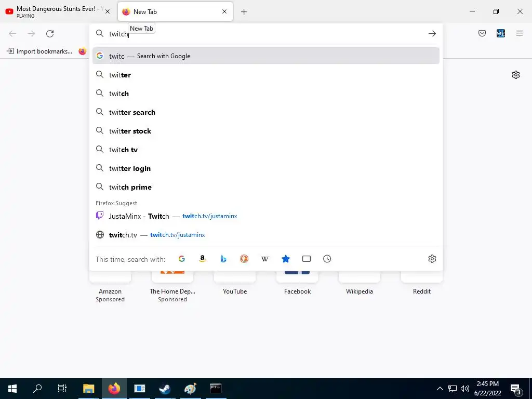
Task: Open Windows taskbar search
Action: 37,389
